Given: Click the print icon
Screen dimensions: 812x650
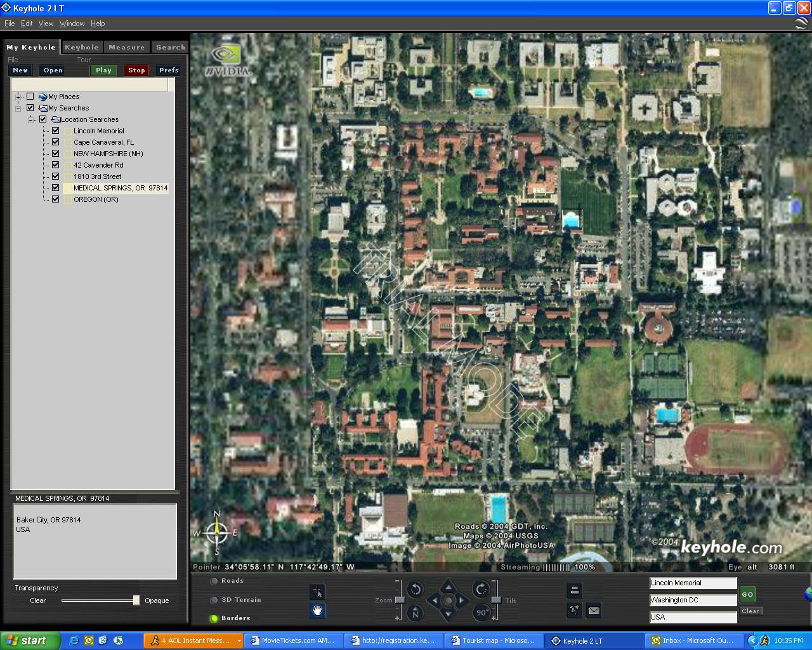Looking at the screenshot, I should (x=574, y=591).
